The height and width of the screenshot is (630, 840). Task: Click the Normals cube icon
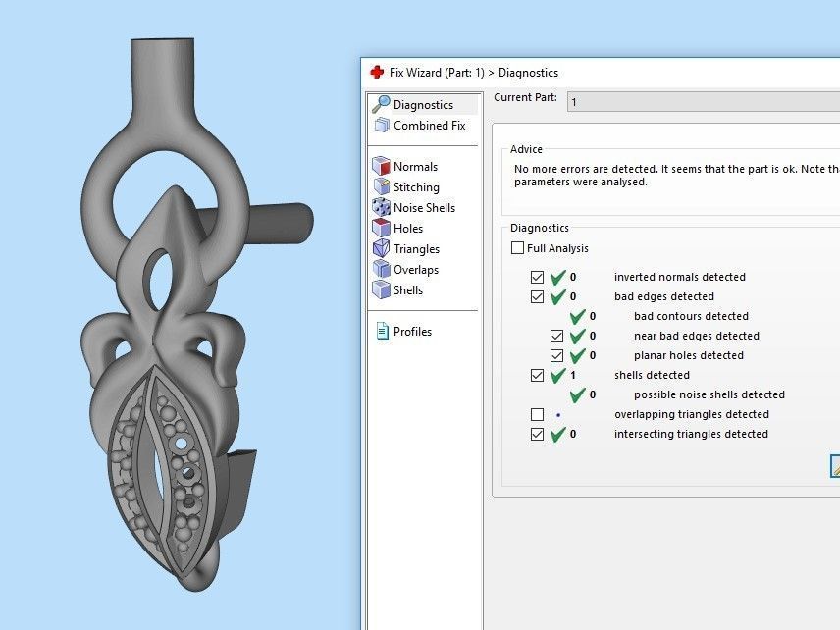[381, 166]
